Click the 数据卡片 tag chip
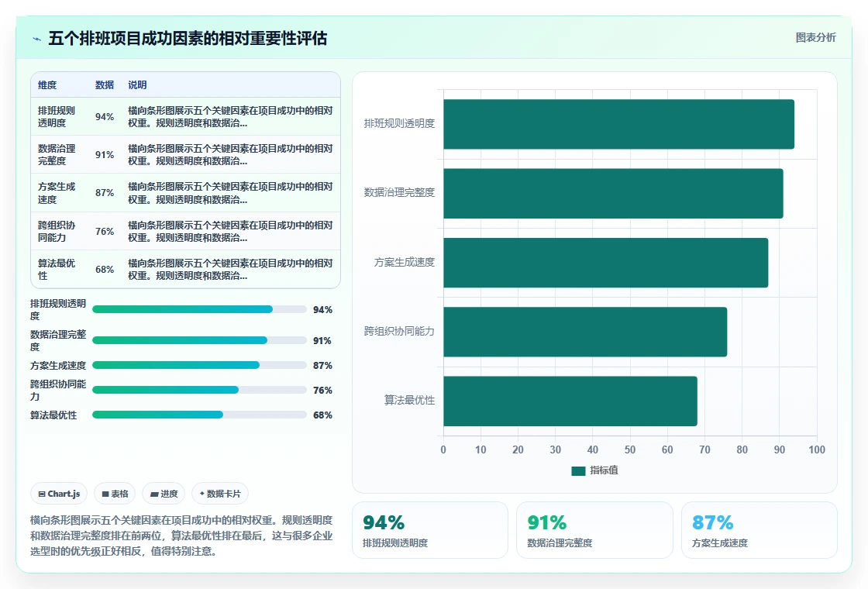Viewport: 868px width, 589px height. (220, 494)
